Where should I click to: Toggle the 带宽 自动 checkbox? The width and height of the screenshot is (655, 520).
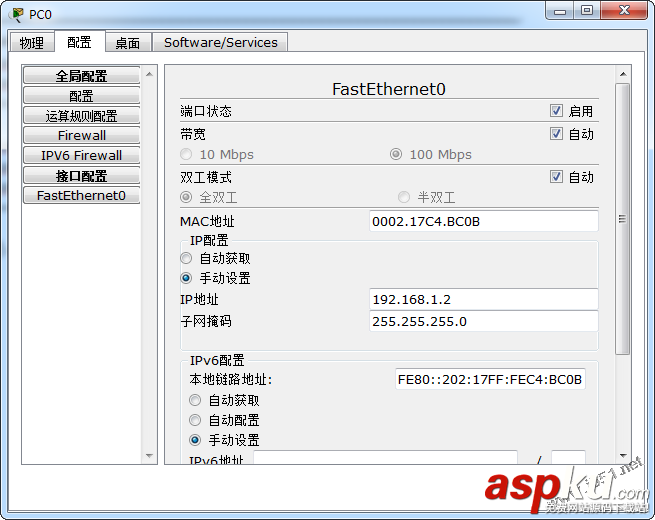(x=556, y=134)
